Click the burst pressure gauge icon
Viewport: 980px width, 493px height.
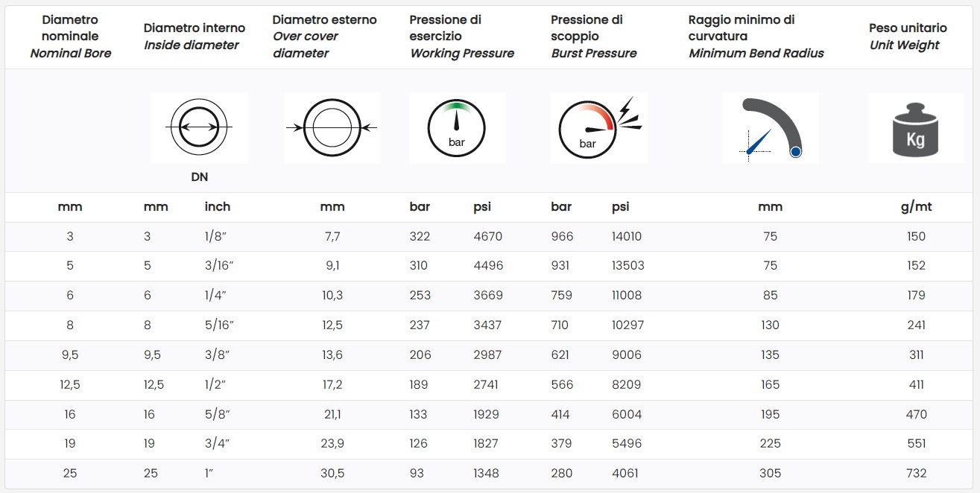[x=599, y=128]
